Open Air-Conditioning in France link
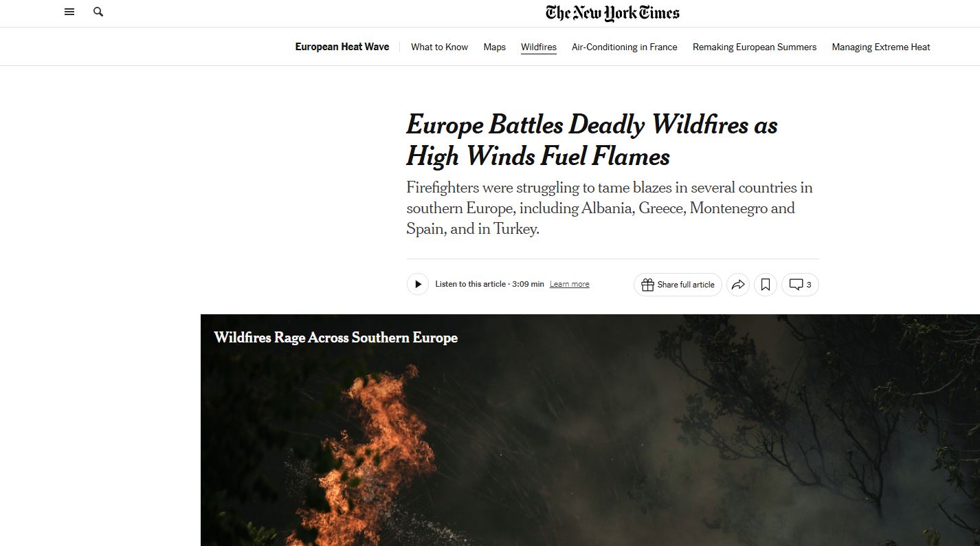 click(624, 47)
